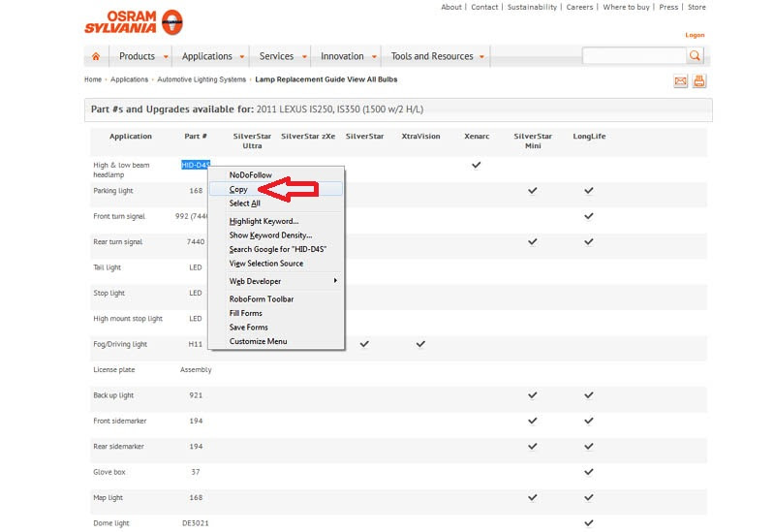Click Front sidemarker SilverStar Mini checkmark
Image resolution: width=775 pixels, height=532 pixels.
tap(532, 421)
